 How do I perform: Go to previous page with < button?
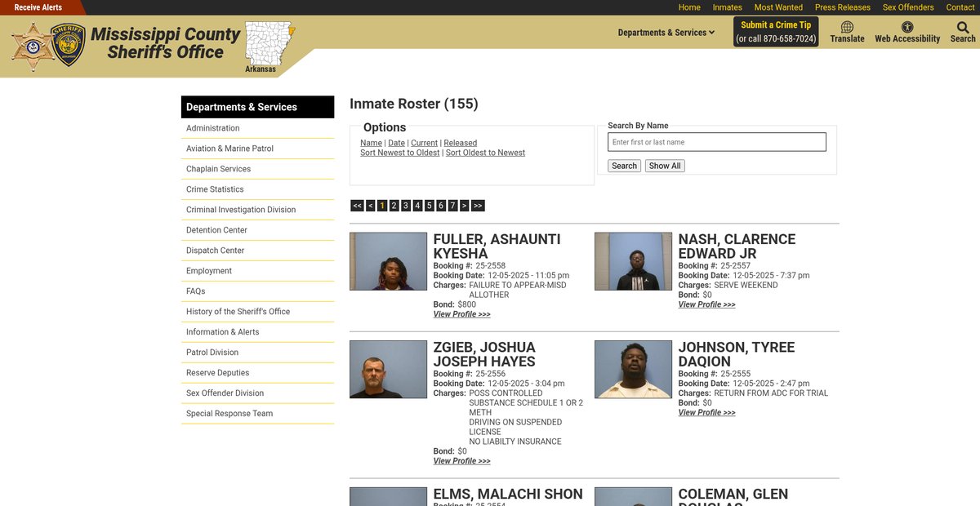pyautogui.click(x=371, y=206)
